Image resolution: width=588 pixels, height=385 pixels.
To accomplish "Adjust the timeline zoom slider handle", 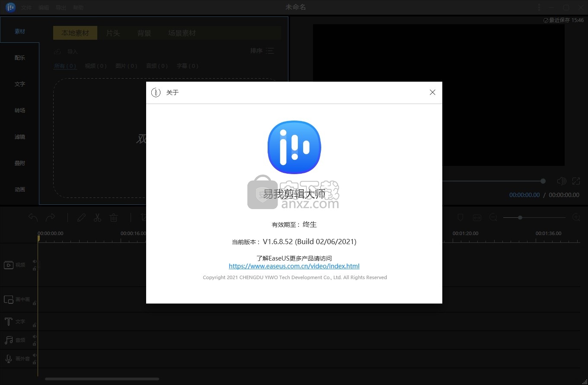I will pyautogui.click(x=520, y=218).
